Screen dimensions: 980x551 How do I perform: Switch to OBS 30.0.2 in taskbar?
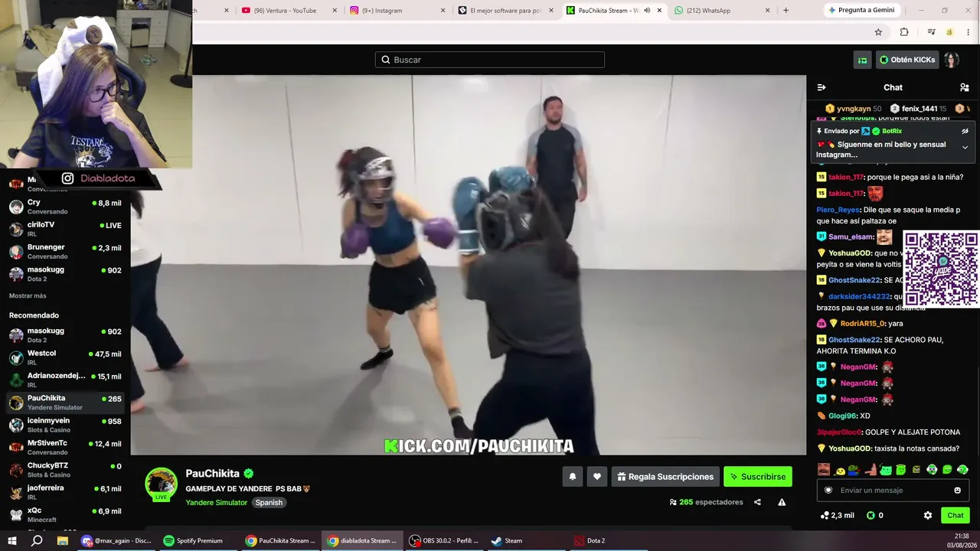(446, 541)
